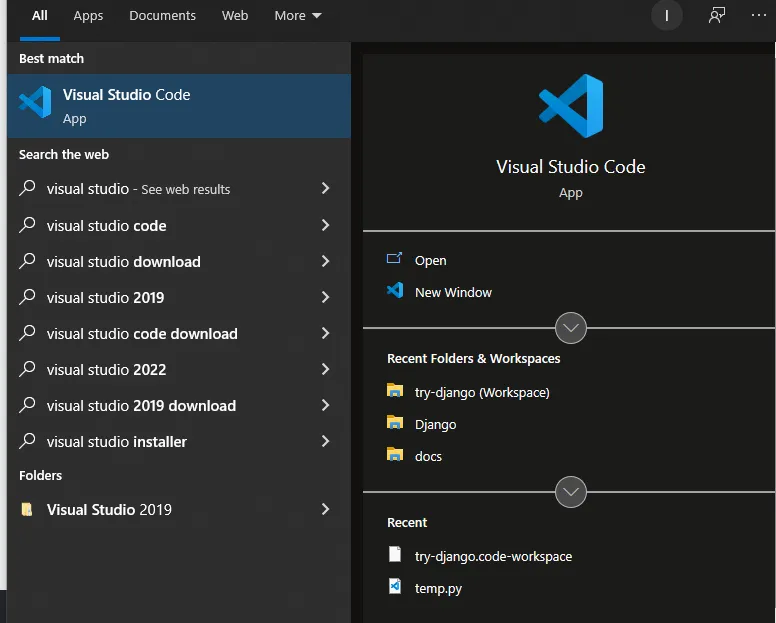The height and width of the screenshot is (623, 776).
Task: Expand the actions list chevron below New Window
Action: pos(571,327)
